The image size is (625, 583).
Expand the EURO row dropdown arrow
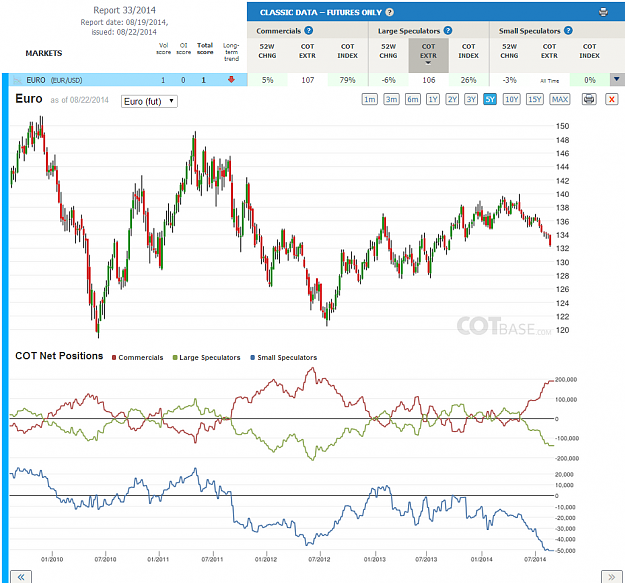(x=617, y=79)
